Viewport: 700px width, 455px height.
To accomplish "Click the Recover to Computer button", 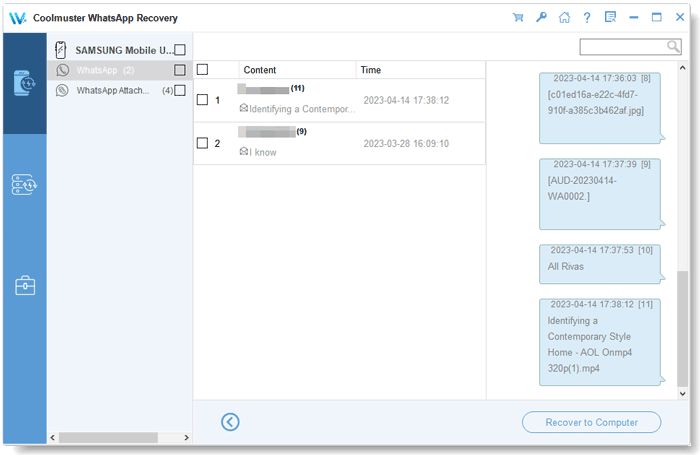I will tap(591, 422).
